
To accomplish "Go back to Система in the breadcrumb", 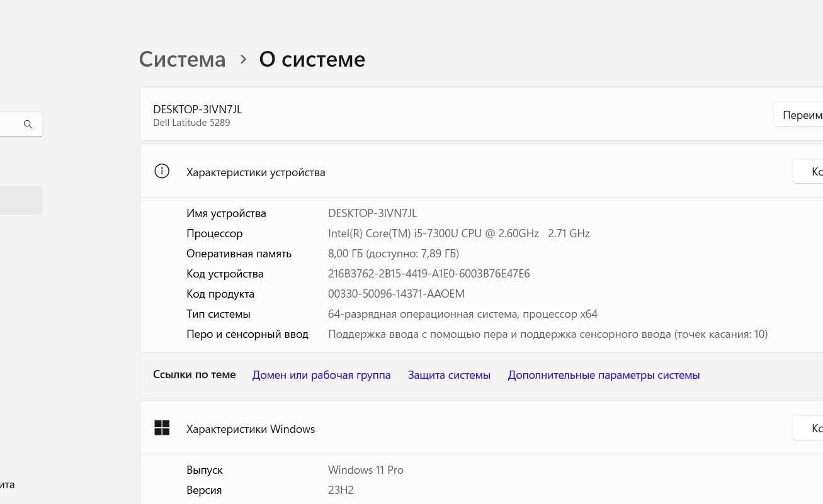I will pos(182,59).
